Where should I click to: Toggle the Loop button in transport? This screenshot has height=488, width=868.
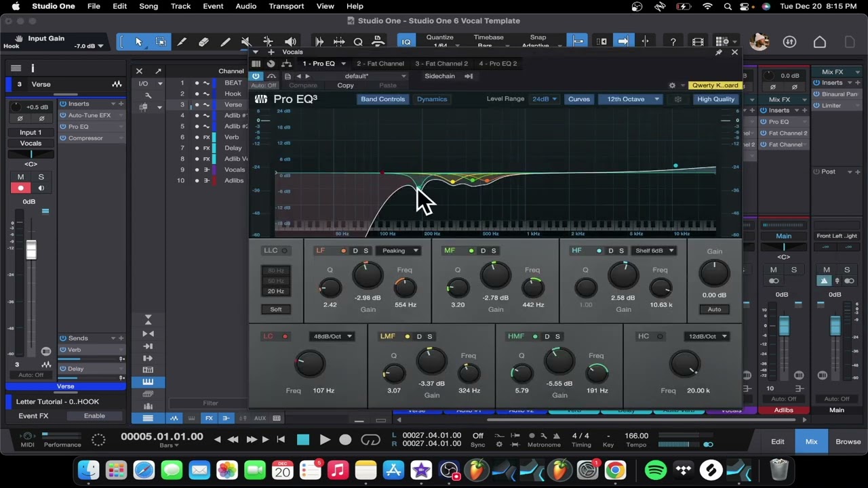370,440
